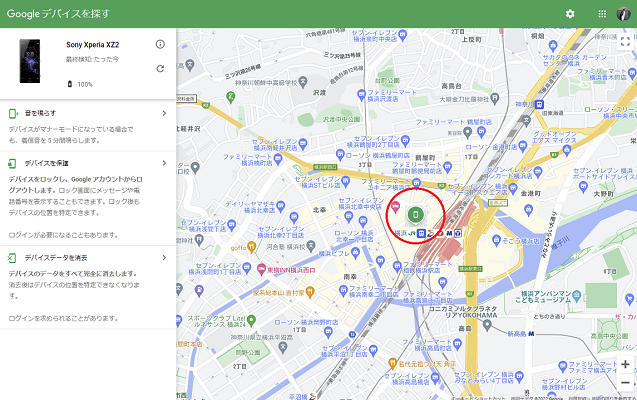The width and height of the screenshot is (637, 400).
Task: Click the 横浜アンパンマンこどもミュージアム pin
Action: 577,296
